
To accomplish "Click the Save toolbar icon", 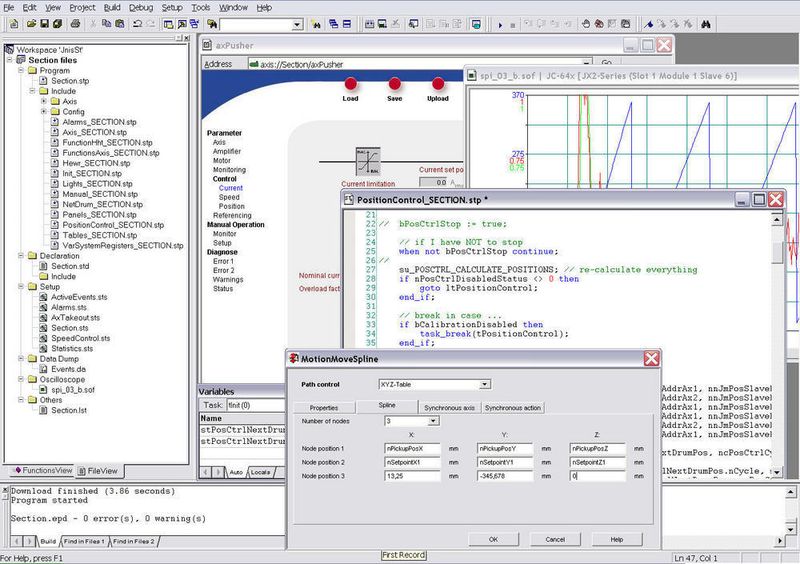I will pyautogui.click(x=44, y=23).
